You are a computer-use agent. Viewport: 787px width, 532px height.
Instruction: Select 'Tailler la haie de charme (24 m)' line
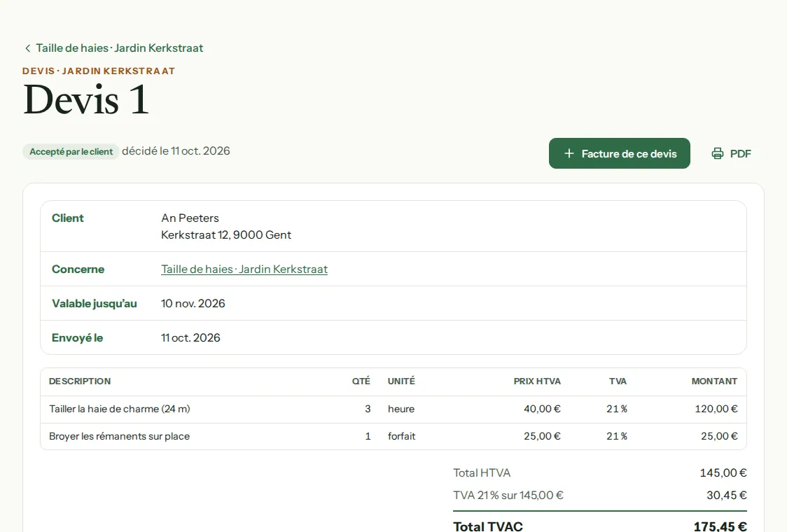[120, 409]
